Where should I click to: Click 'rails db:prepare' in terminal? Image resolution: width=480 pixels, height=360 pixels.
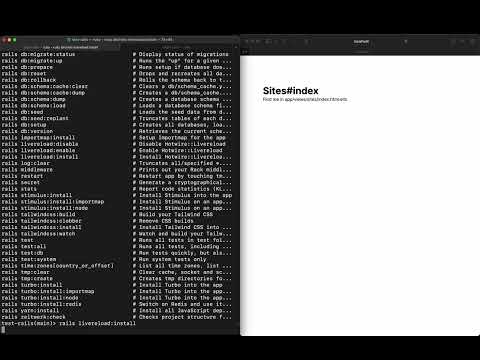point(27,67)
